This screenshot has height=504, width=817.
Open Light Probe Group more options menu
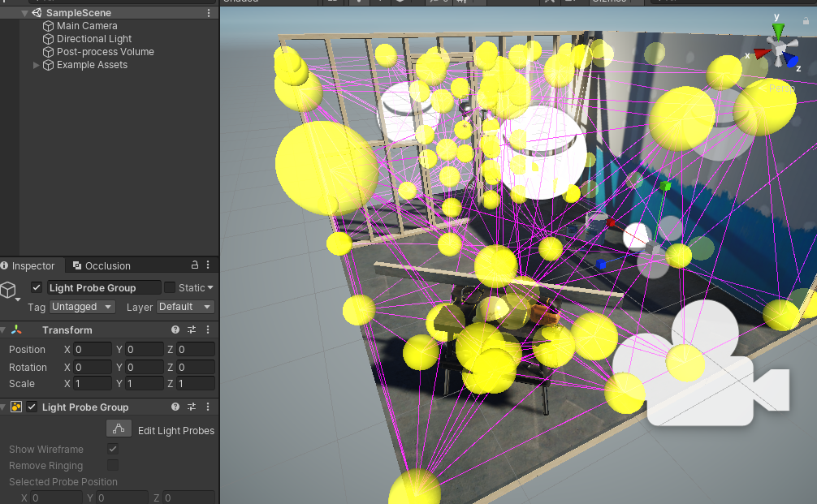pos(208,407)
